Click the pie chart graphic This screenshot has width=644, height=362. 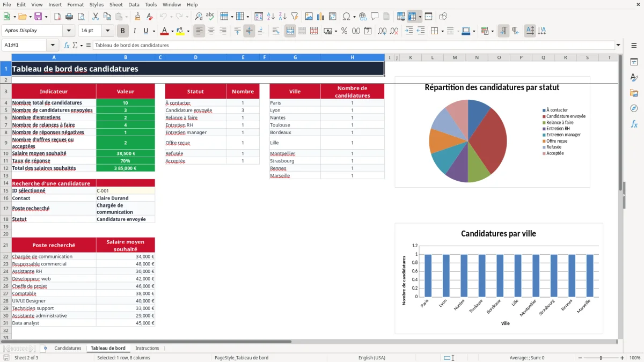click(468, 141)
